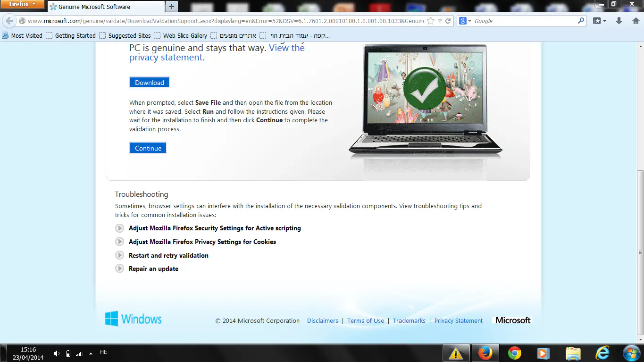Open the downloads arrow in toolbar
The height and width of the screenshot is (362, 644).
click(x=619, y=21)
